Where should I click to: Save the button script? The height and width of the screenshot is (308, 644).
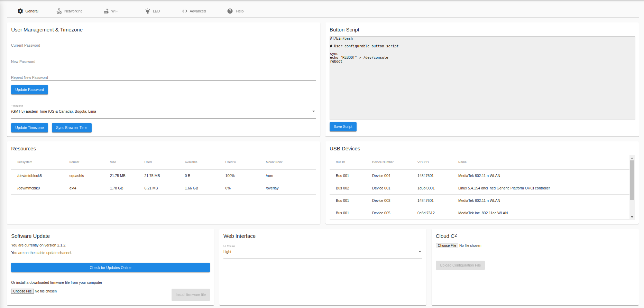pyautogui.click(x=343, y=127)
